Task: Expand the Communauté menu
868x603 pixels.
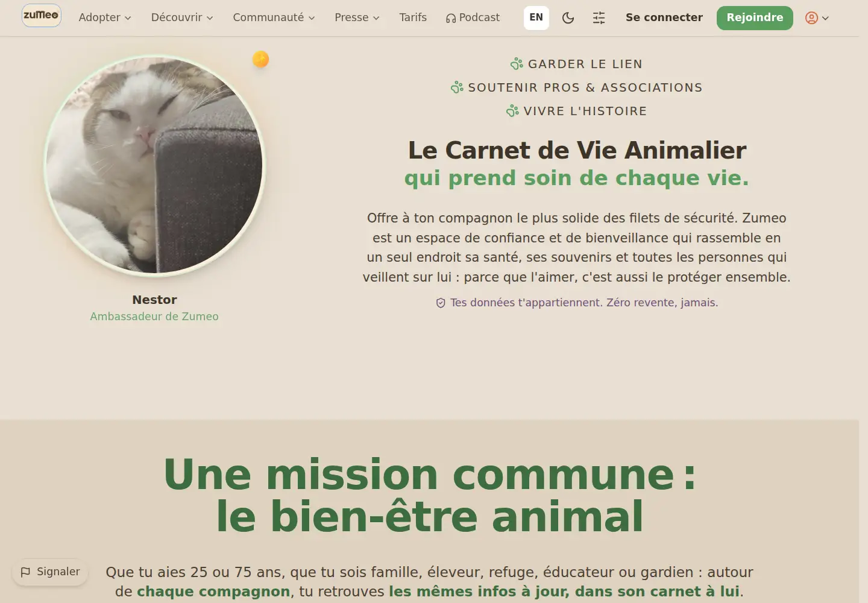Action: [274, 17]
